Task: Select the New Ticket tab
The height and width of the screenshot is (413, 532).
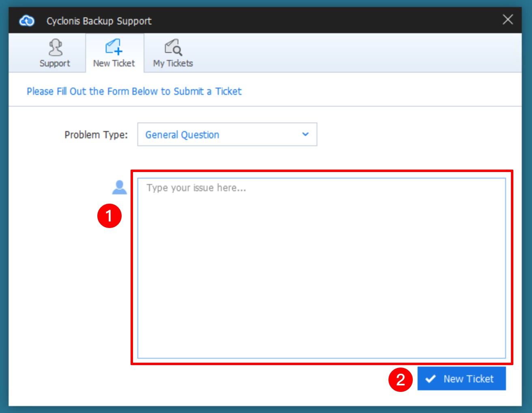Action: coord(114,53)
